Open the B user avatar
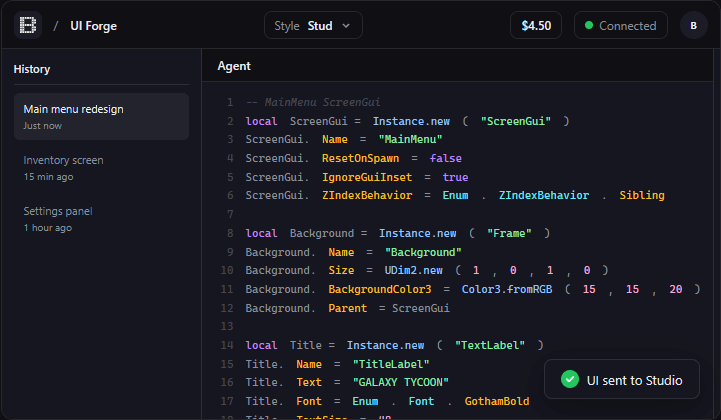The height and width of the screenshot is (420, 721). tap(694, 25)
